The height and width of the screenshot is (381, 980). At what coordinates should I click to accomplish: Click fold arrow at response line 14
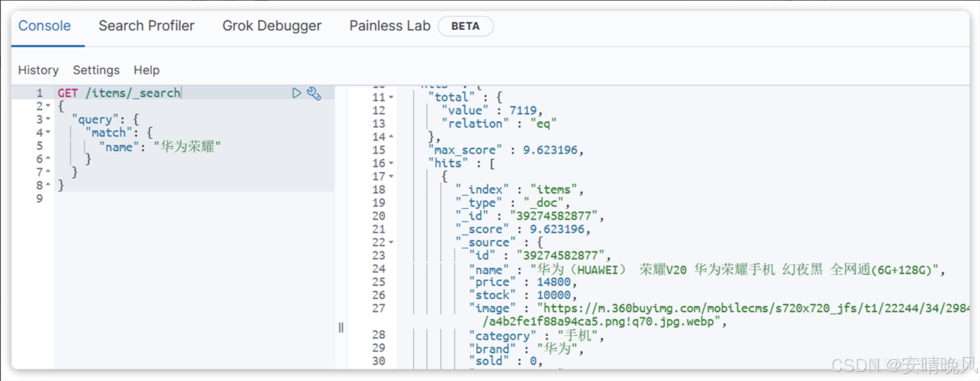(x=391, y=137)
